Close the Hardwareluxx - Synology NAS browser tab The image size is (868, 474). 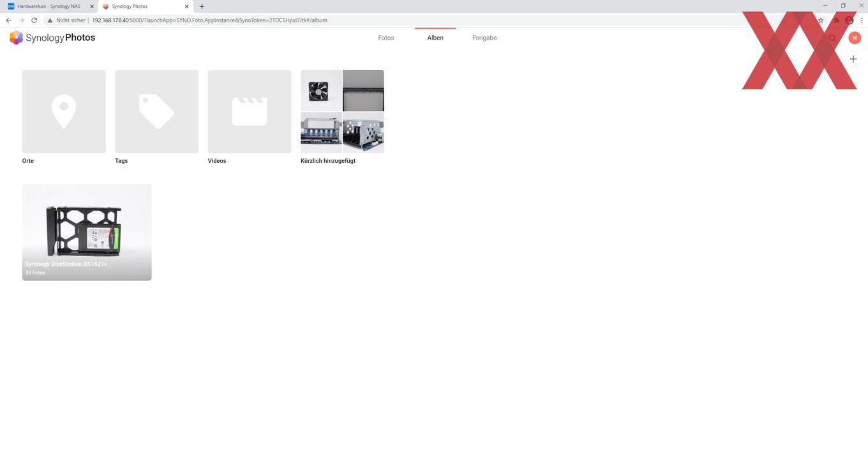pos(91,6)
